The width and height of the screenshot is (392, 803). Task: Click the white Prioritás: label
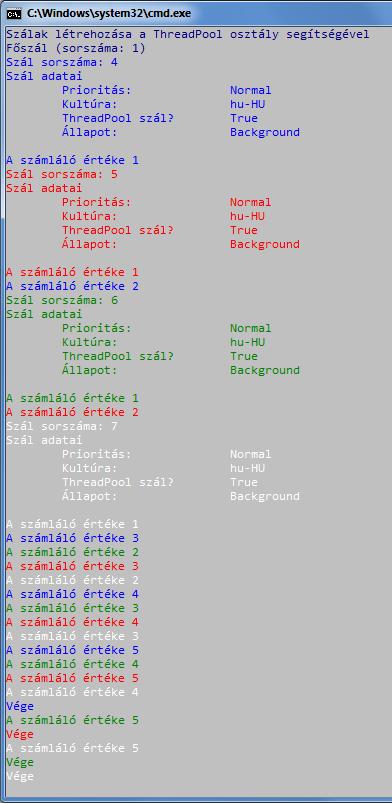point(97,455)
